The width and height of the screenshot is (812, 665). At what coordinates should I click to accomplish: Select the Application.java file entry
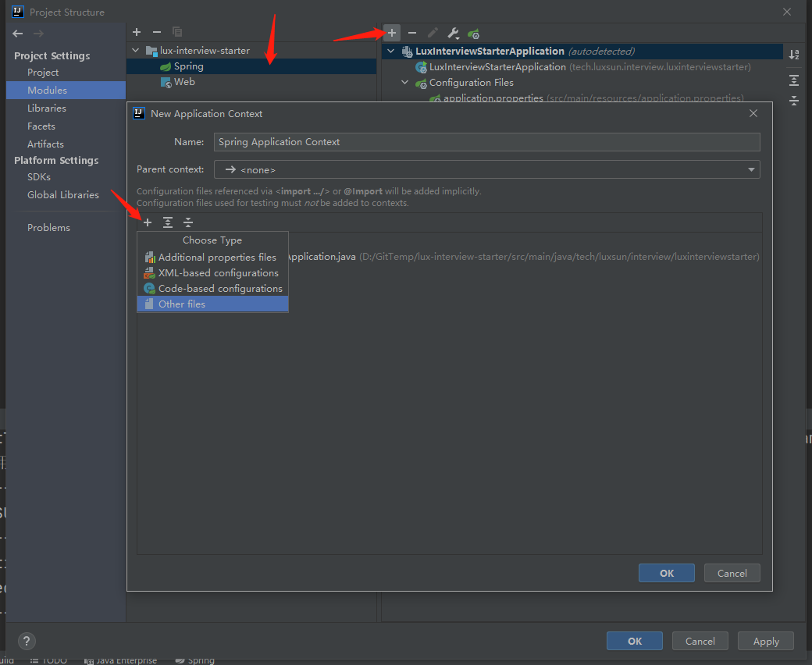523,257
